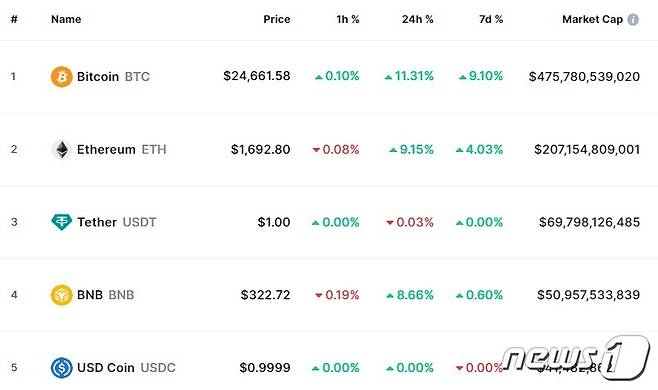Open the USD Coin USDC link
Screen dimensions: 658x390
coord(126,368)
